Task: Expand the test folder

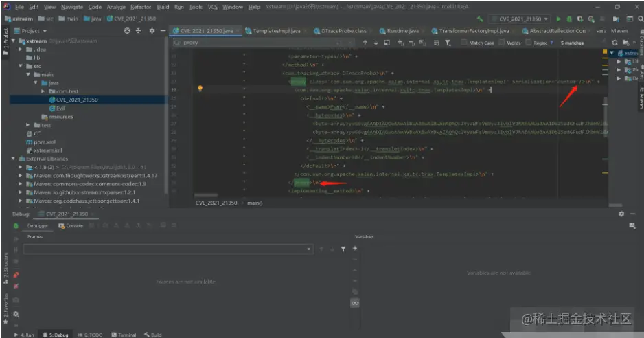Action: pos(28,125)
